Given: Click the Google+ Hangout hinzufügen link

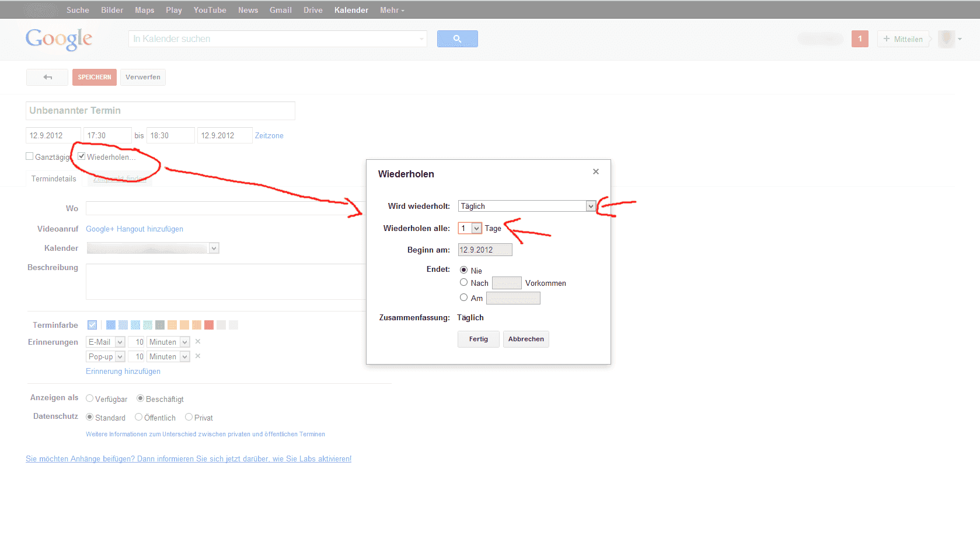Looking at the screenshot, I should (134, 229).
